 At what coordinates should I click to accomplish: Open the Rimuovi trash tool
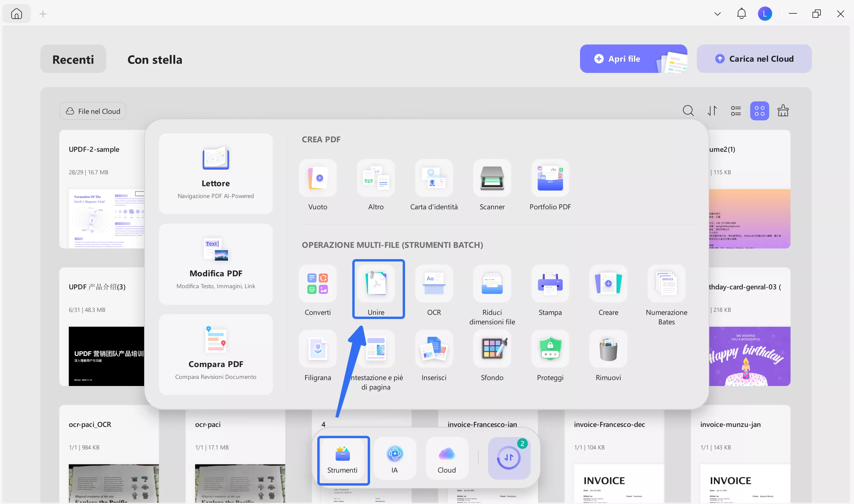[x=608, y=349]
